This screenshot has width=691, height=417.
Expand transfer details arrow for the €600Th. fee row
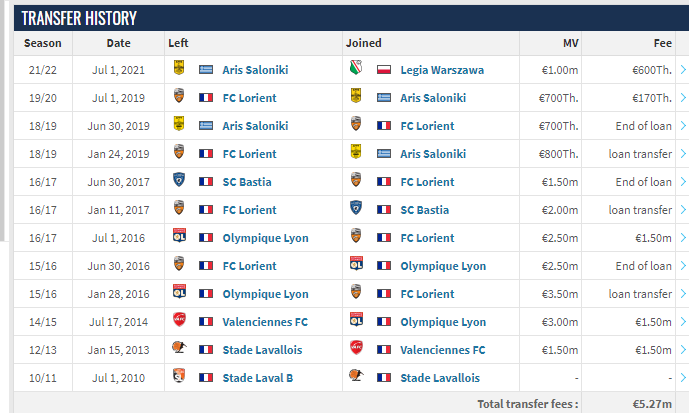(x=683, y=70)
